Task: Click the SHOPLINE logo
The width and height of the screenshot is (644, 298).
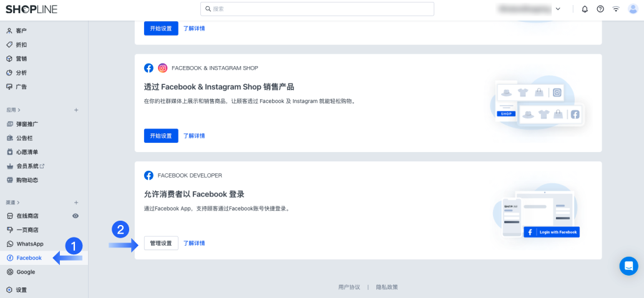Action: point(32,9)
